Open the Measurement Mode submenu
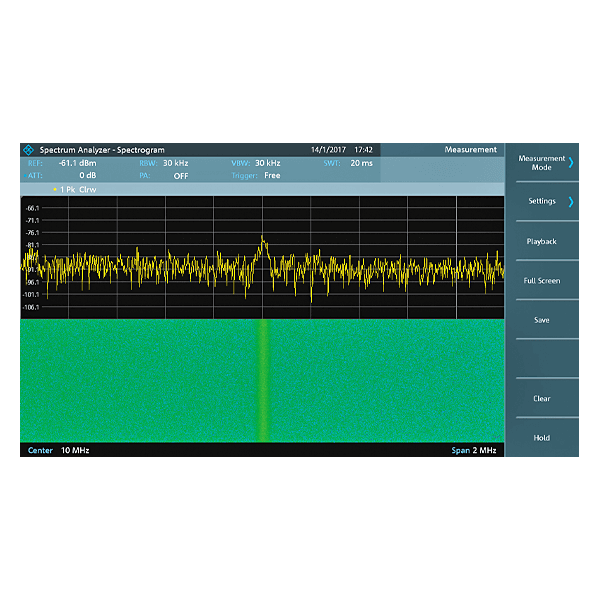Image resolution: width=600 pixels, height=600 pixels. [542, 162]
